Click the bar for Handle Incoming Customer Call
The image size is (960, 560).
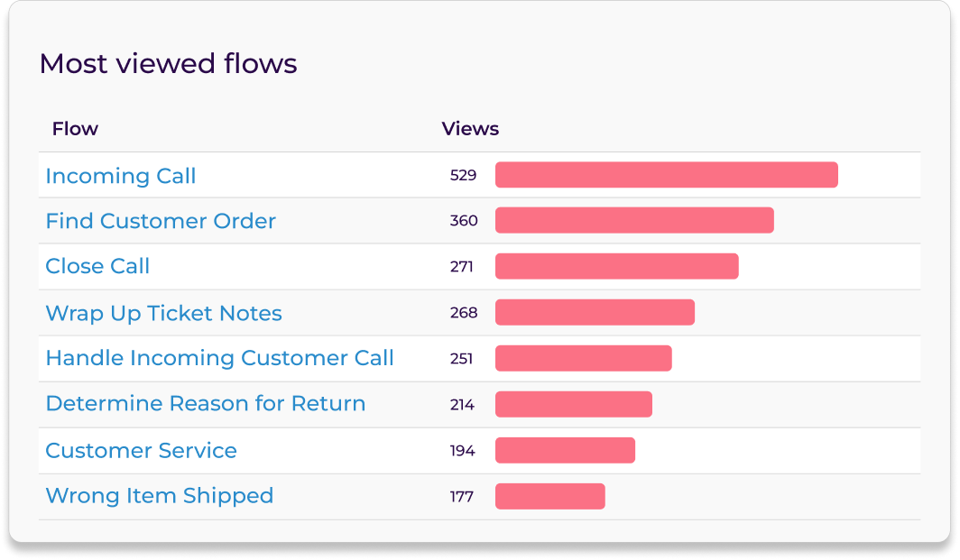[583, 358]
